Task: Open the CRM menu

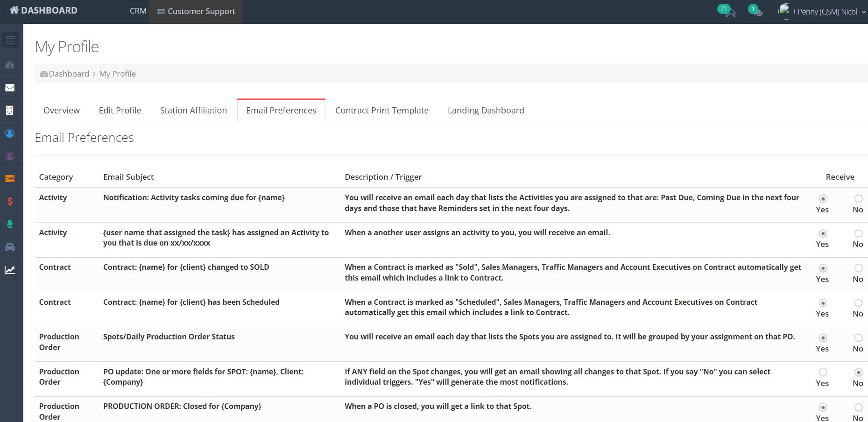Action: [138, 11]
